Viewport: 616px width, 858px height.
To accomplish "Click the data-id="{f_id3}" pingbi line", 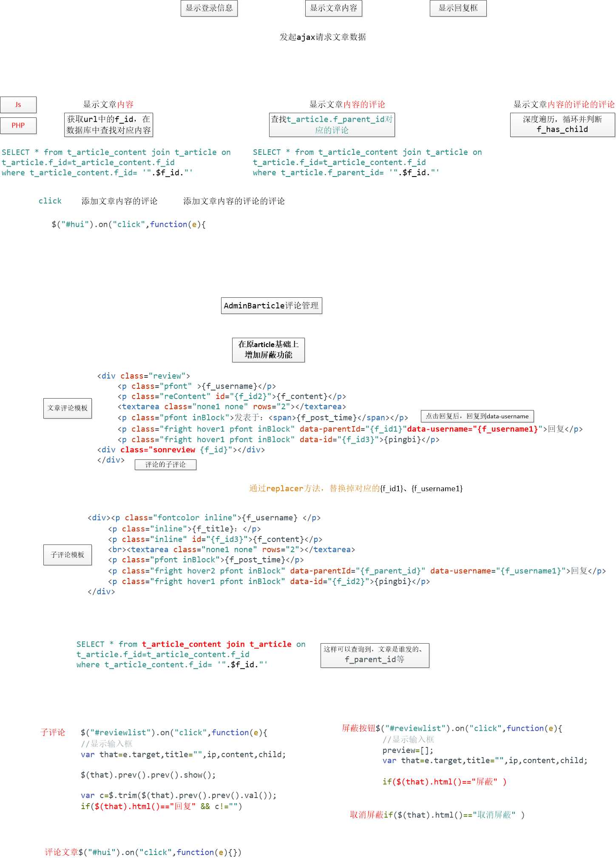I will tap(278, 439).
